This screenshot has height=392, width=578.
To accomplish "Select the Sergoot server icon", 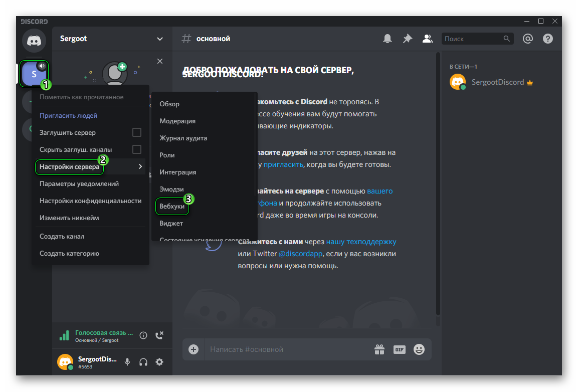I will [34, 74].
